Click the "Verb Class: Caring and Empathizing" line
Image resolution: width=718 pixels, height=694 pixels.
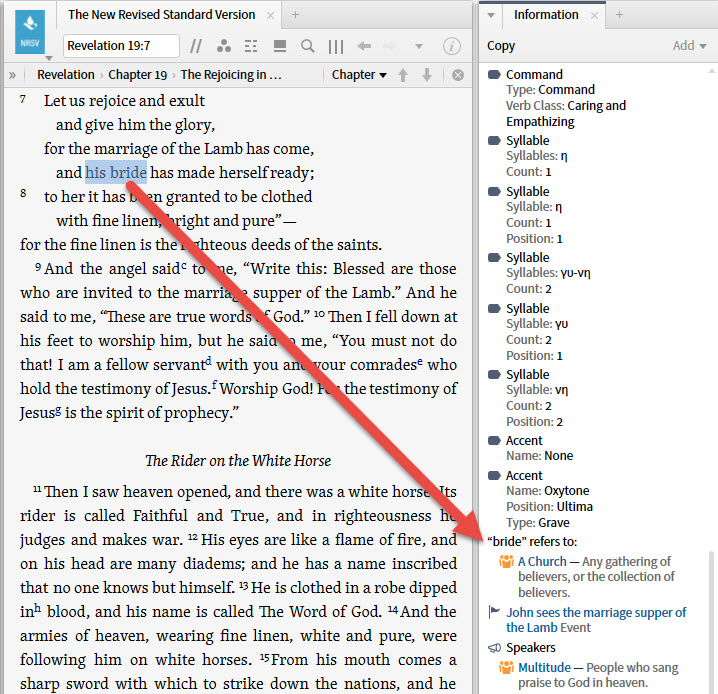566,114
